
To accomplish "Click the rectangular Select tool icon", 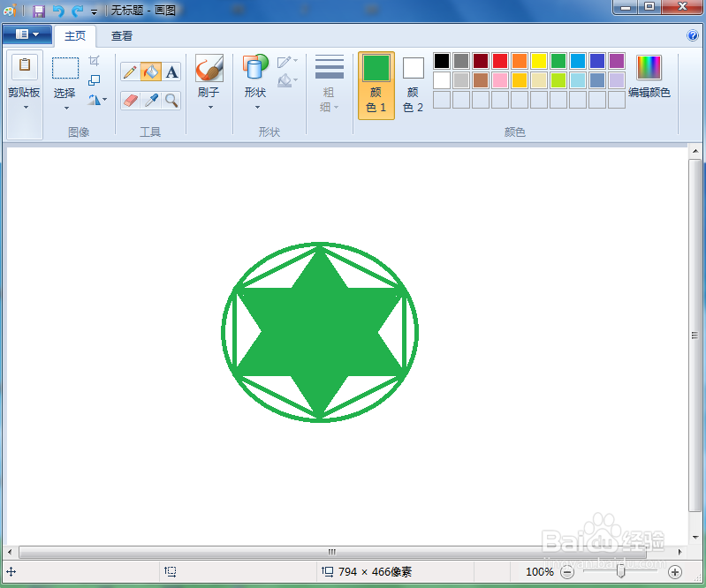I will click(x=65, y=68).
